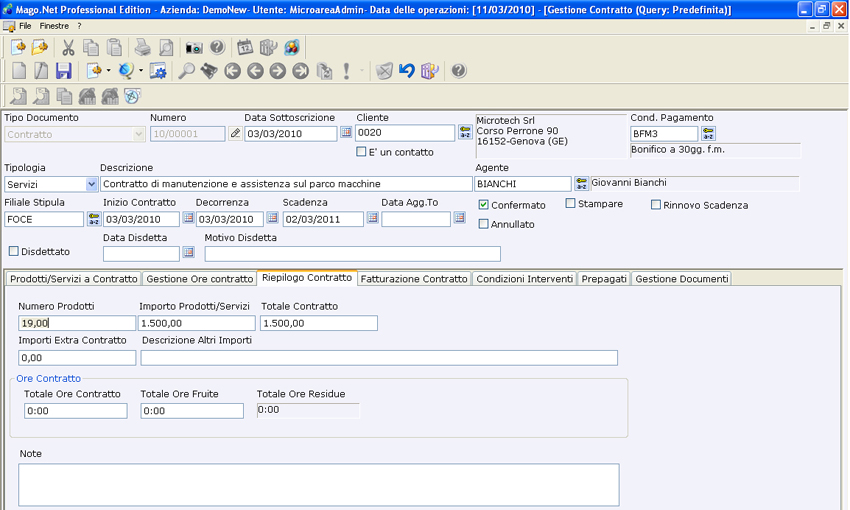Enable the Rinnovo Scadenza checkbox
This screenshot has width=850, height=510.
point(656,204)
